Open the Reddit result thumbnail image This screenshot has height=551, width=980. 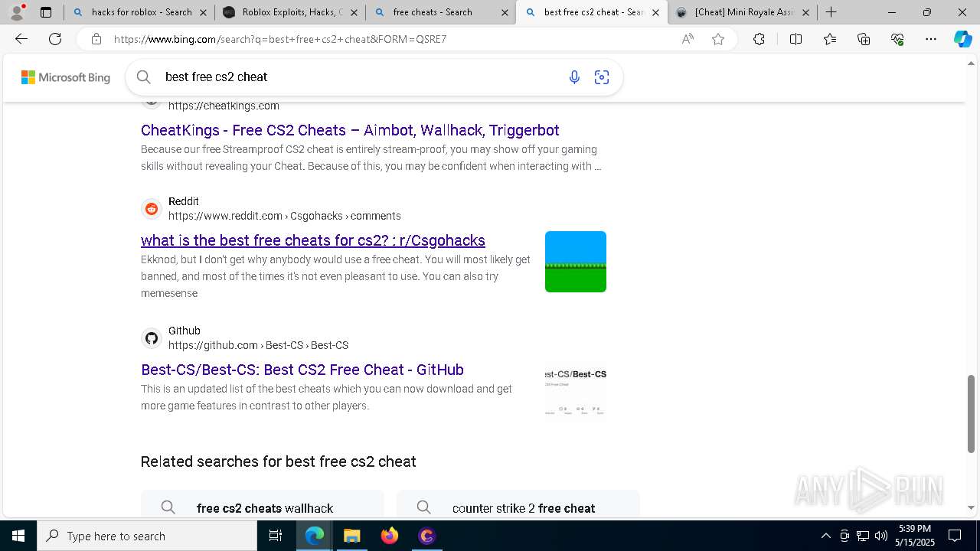click(x=576, y=262)
